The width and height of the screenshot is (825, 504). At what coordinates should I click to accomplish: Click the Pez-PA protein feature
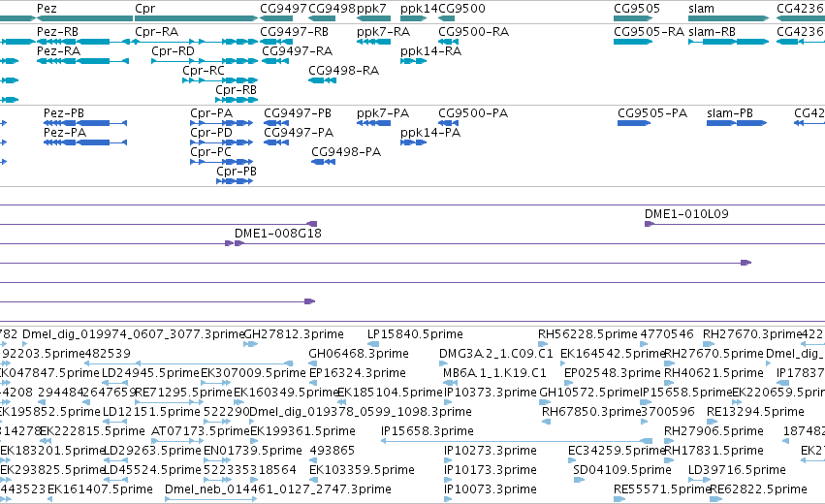click(x=85, y=142)
